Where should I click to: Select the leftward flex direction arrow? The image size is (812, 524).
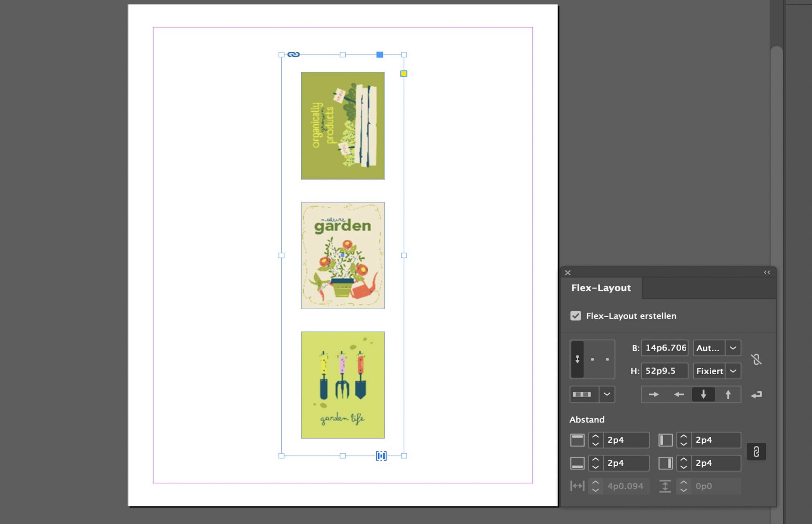(x=679, y=394)
